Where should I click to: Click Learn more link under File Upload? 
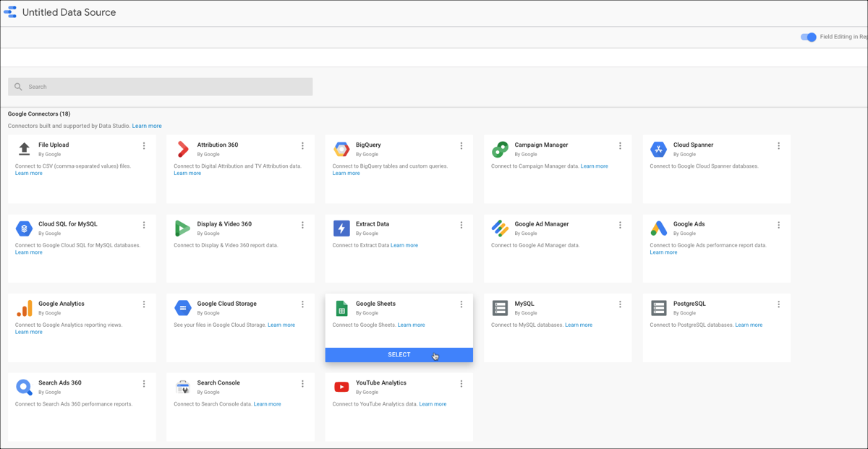29,174
